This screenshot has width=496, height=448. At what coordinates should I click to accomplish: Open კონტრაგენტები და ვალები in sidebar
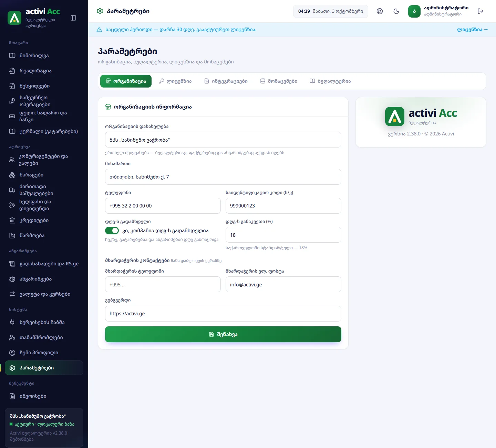click(x=44, y=160)
